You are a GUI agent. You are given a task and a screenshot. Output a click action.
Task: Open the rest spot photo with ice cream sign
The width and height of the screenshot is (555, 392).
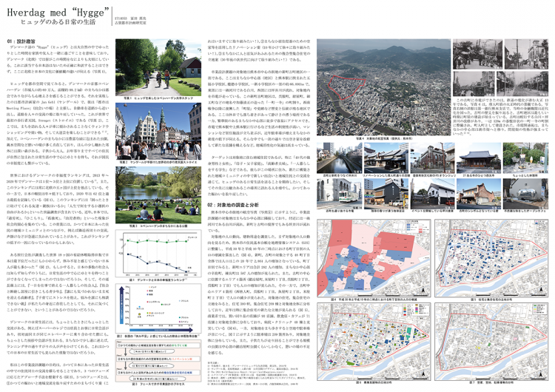525,158
